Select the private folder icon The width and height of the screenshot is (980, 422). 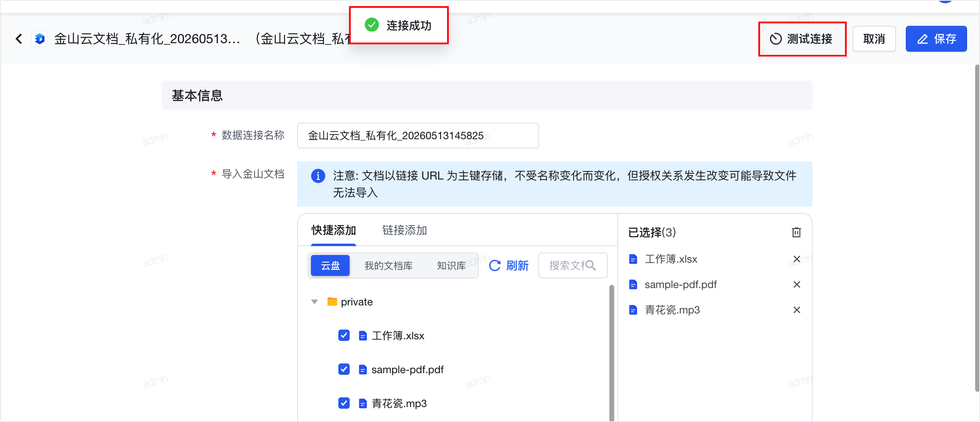click(x=332, y=302)
